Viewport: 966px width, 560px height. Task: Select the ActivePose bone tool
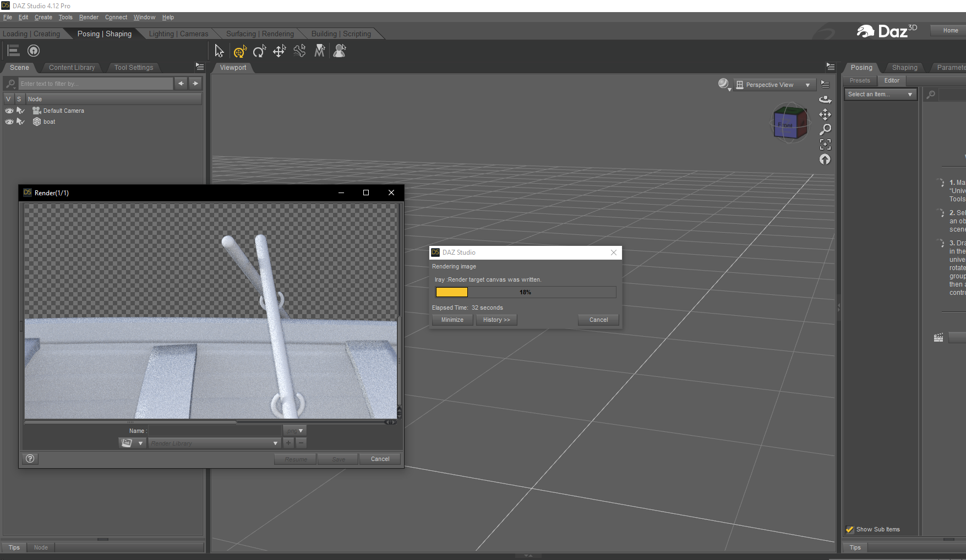(x=299, y=51)
